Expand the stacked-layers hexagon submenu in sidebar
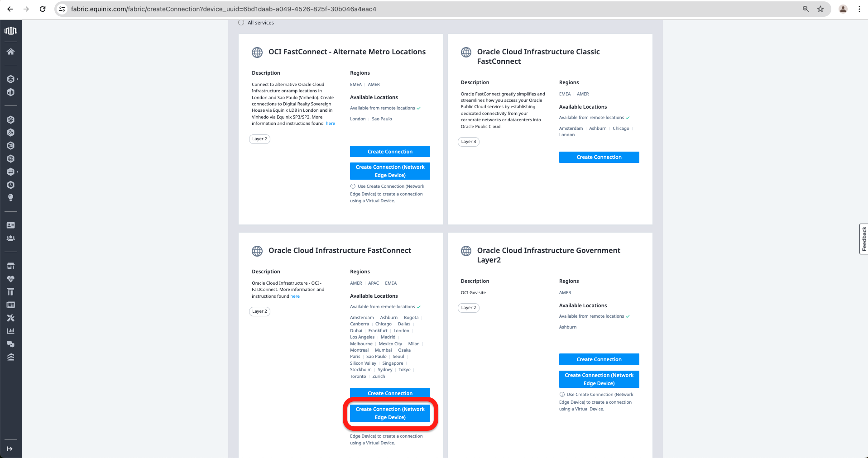This screenshot has width=868, height=458. (x=11, y=79)
